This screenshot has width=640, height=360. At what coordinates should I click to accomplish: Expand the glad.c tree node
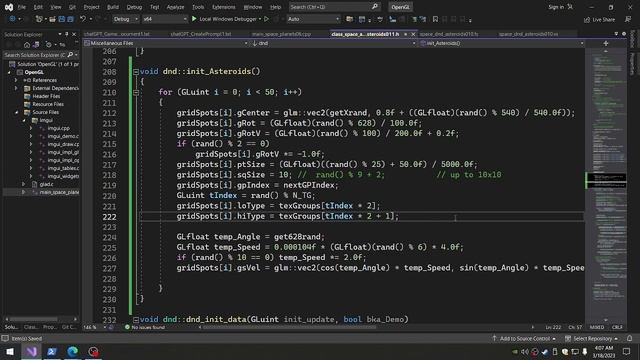click(x=24, y=184)
